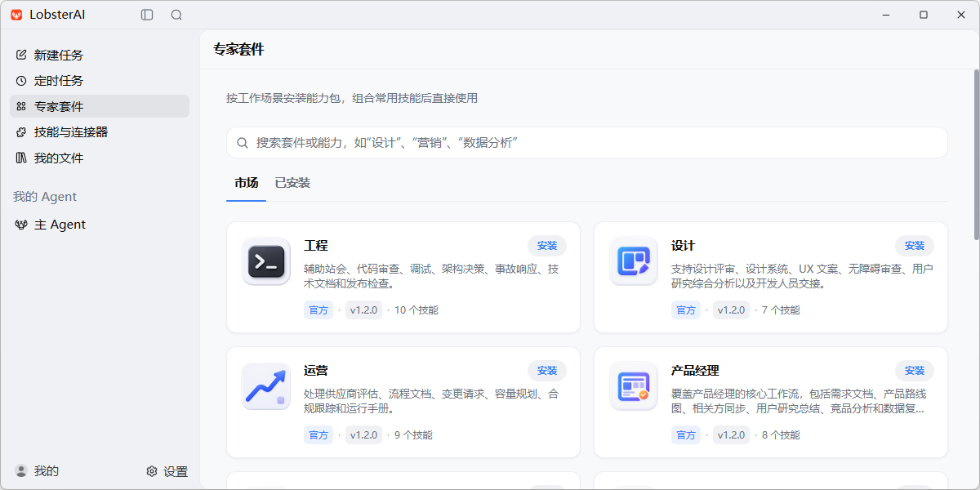Click the 产品经理 package icon
Viewport: 980px width, 490px height.
click(634, 386)
